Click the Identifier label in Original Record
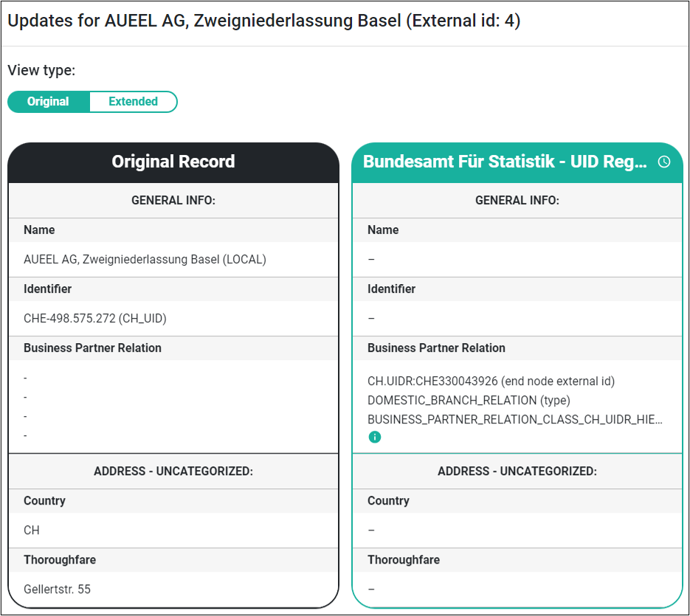This screenshot has width=690, height=616. (x=47, y=289)
